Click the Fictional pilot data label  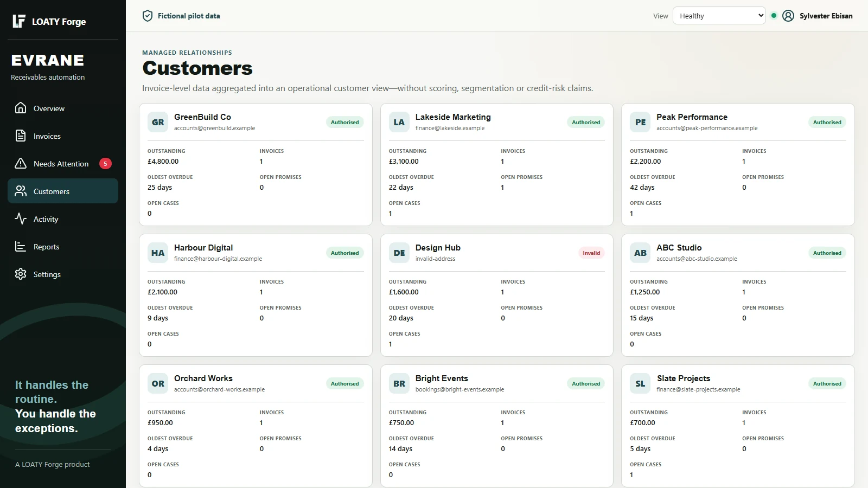coord(189,16)
